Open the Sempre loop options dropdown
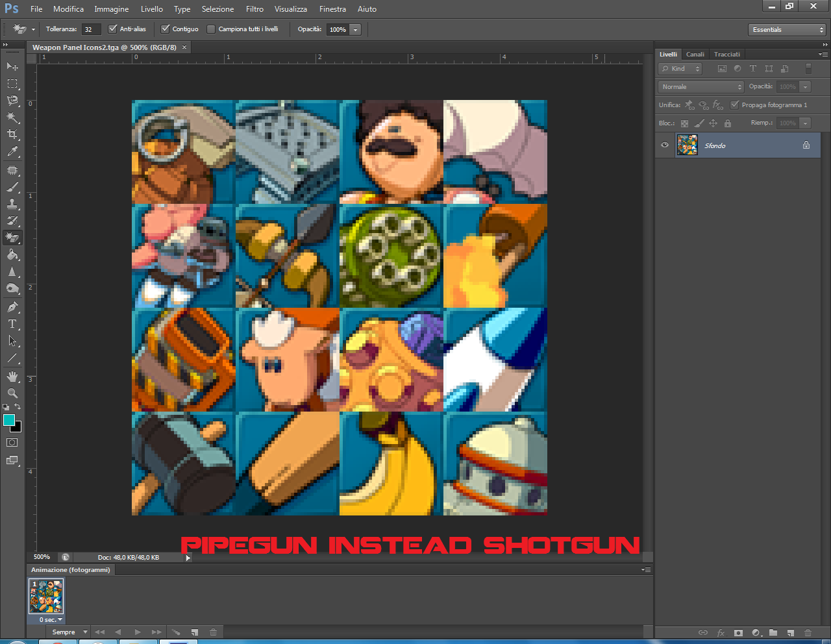This screenshot has width=831, height=644. 85,632
